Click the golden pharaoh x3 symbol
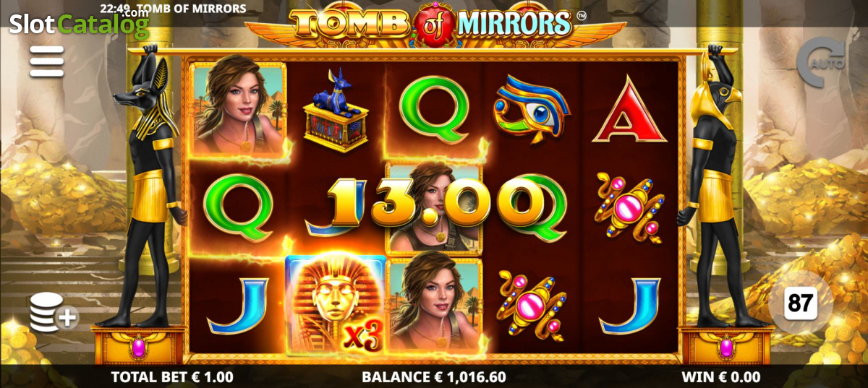 pos(335,304)
